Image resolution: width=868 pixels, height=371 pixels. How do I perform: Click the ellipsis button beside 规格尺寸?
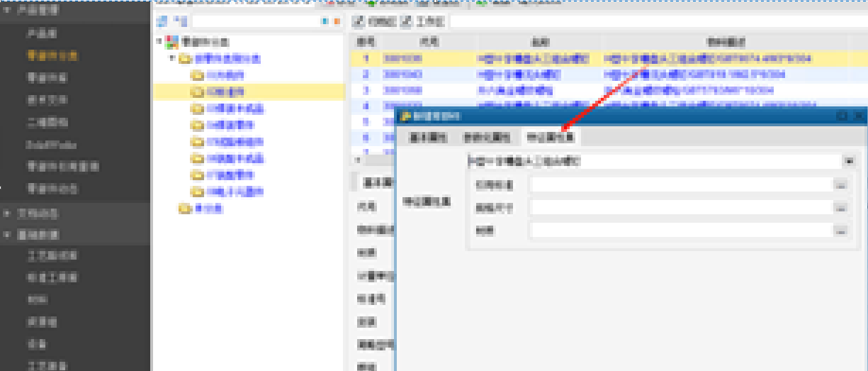840,209
